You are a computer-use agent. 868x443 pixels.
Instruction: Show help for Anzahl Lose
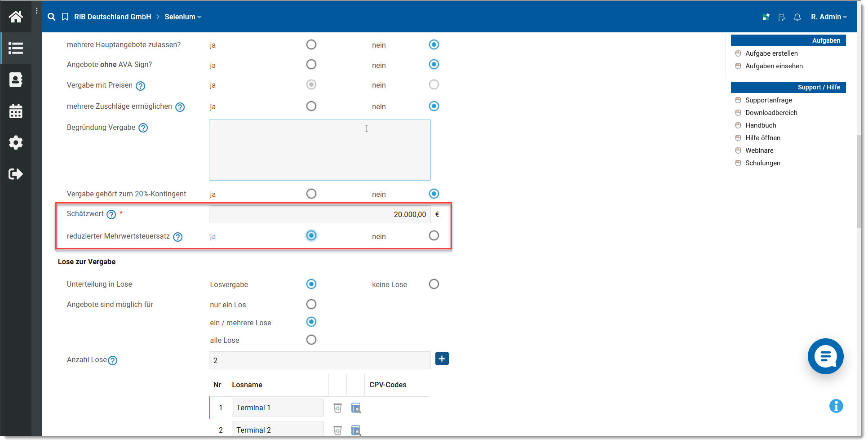point(113,360)
